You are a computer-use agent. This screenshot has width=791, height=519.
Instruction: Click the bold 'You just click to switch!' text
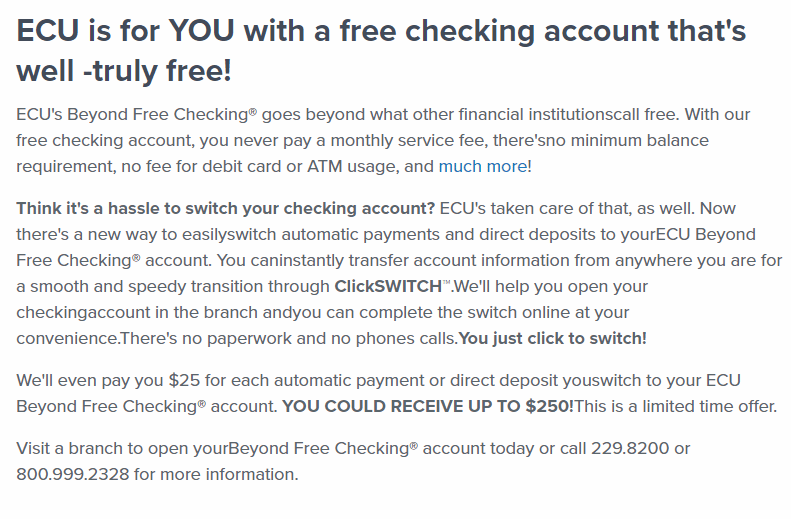(x=552, y=338)
